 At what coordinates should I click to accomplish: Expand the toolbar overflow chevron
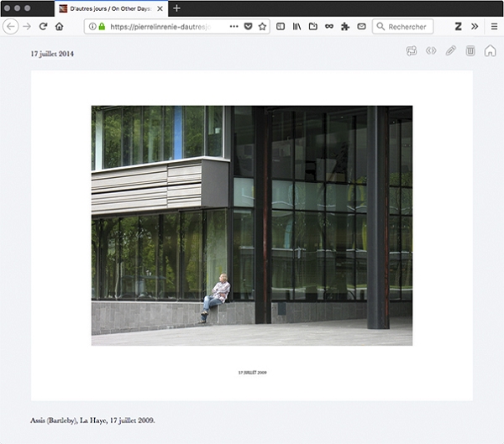[475, 27]
